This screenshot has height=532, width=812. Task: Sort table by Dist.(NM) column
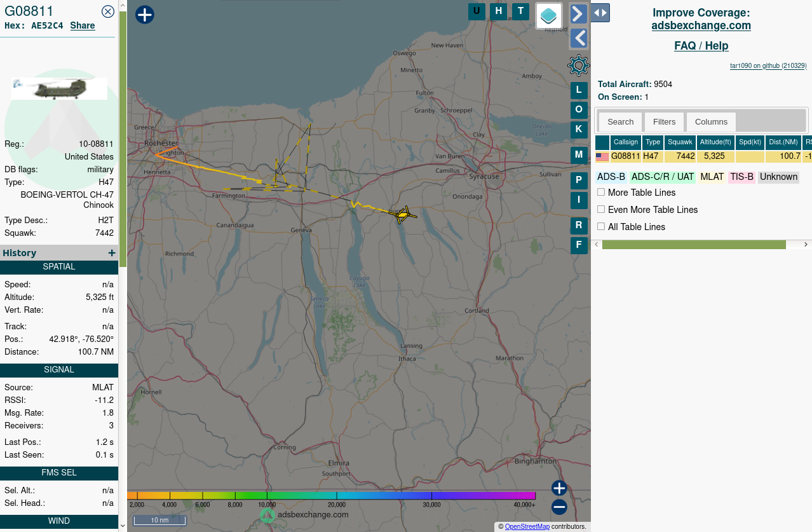click(783, 142)
